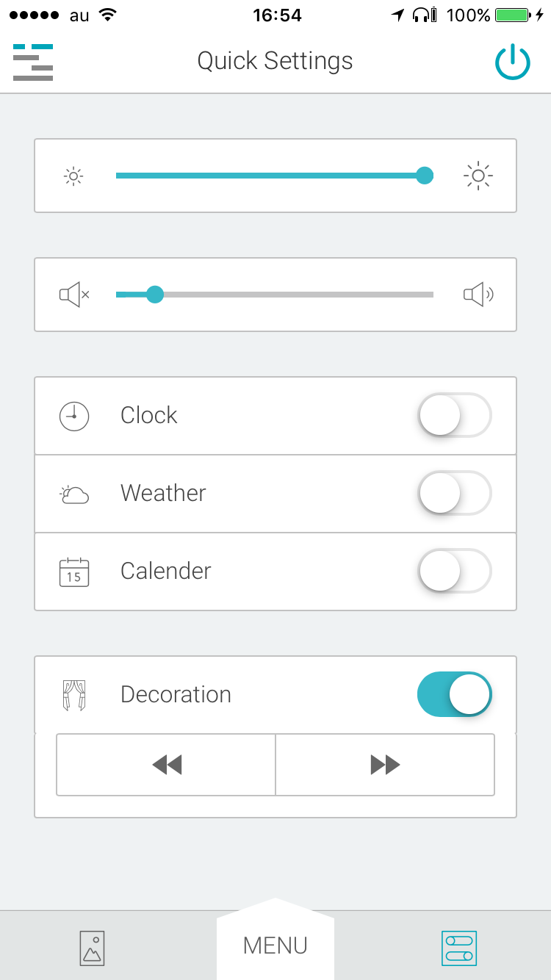Tap the Clock row icon
The height and width of the screenshot is (980, 551).
(x=74, y=416)
